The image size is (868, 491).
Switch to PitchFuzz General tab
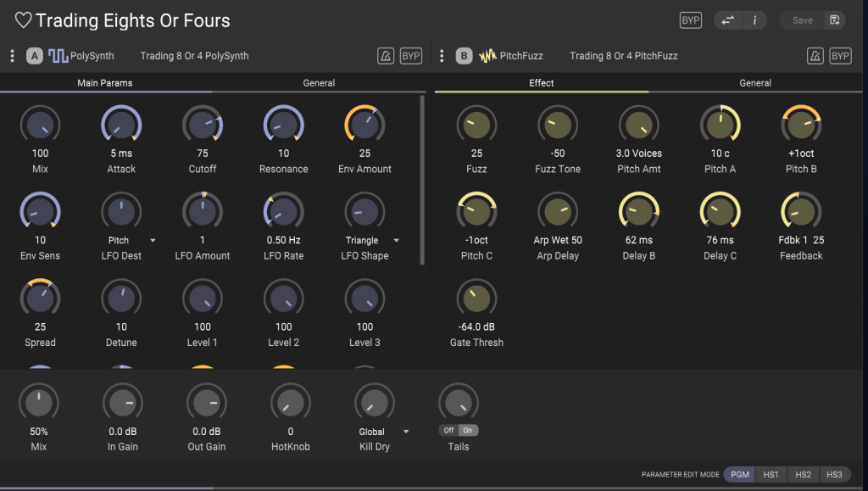(755, 83)
